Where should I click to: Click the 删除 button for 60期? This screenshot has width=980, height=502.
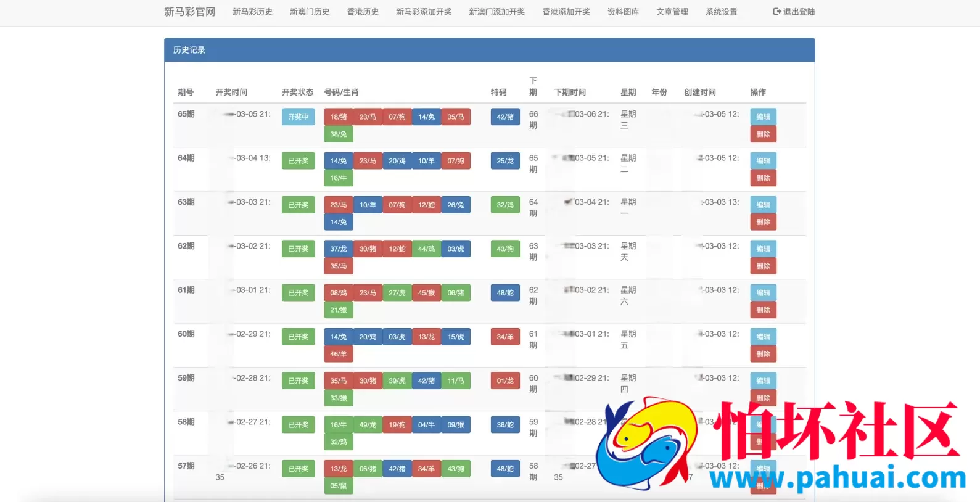[763, 354]
